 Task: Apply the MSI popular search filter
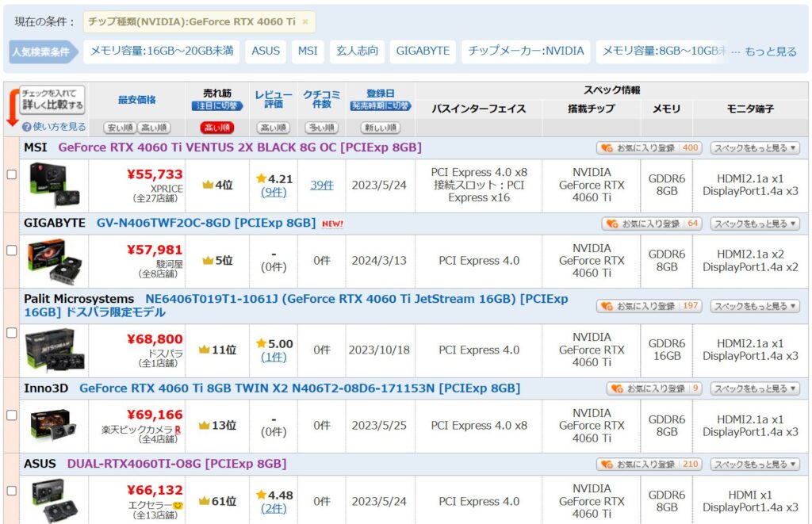[308, 52]
